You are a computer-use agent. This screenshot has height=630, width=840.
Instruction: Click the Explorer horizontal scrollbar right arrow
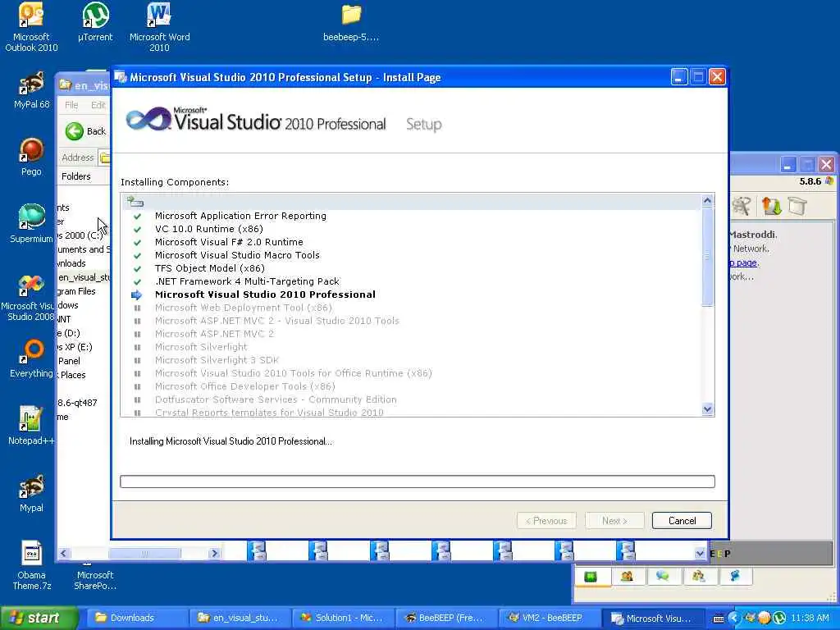click(x=214, y=553)
